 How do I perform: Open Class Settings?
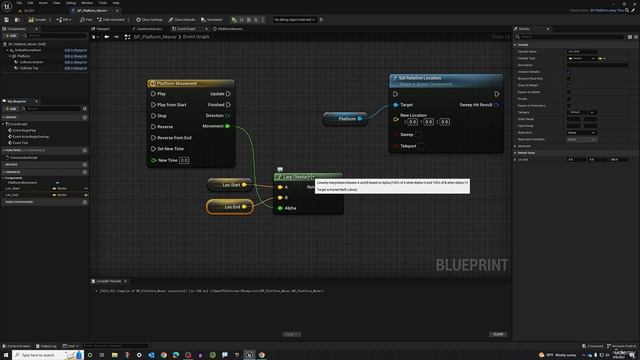coord(149,20)
